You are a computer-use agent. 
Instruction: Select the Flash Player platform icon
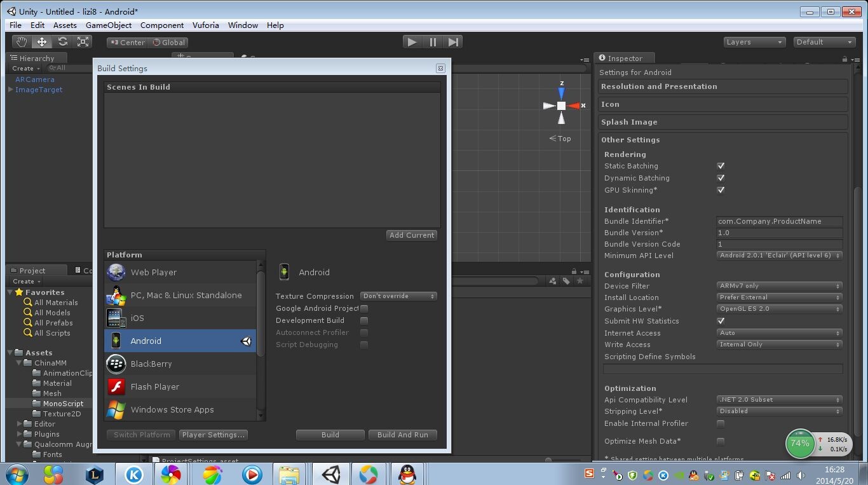(x=116, y=386)
